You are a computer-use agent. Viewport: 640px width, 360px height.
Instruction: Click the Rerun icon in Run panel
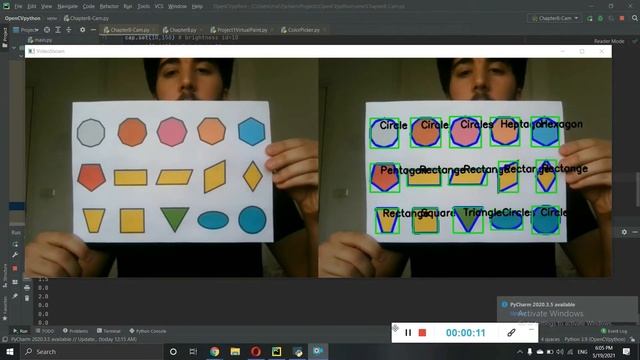click(15, 244)
